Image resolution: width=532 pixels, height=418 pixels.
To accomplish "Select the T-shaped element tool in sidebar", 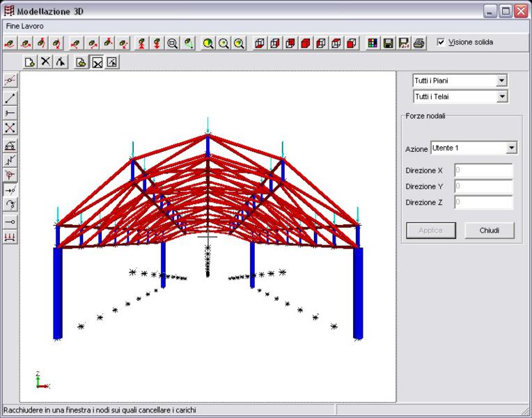I will point(10,113).
